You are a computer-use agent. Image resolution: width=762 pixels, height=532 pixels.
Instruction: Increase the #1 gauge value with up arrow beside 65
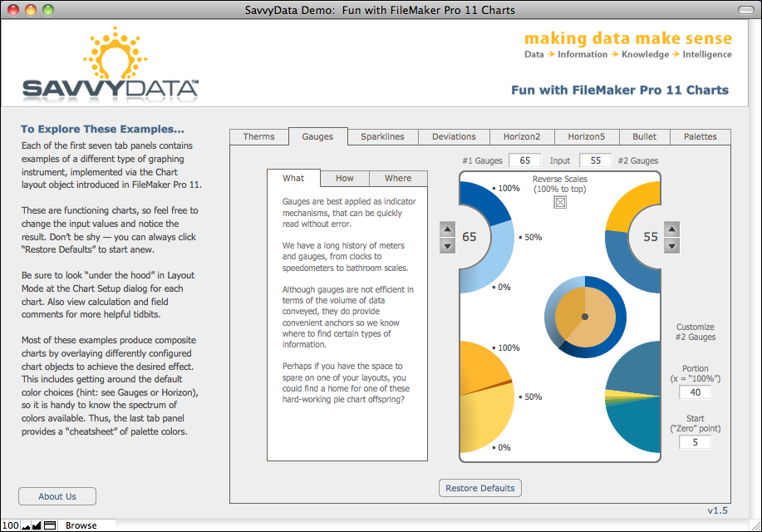point(447,229)
